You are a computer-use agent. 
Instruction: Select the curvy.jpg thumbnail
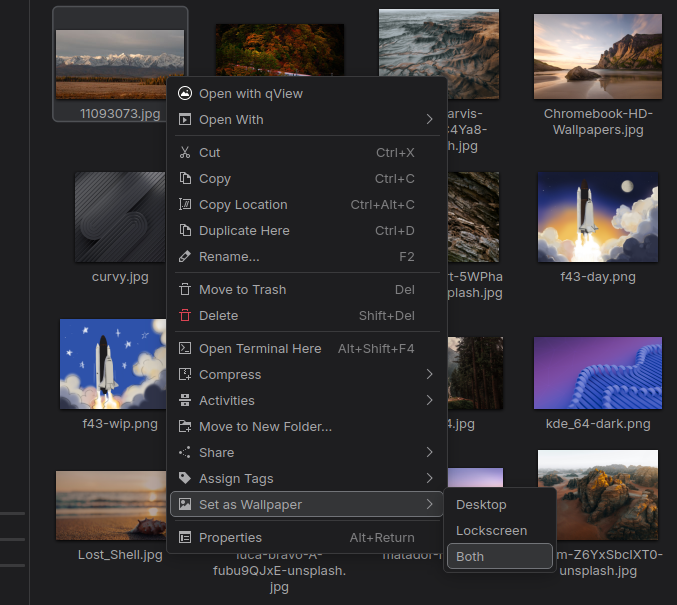pyautogui.click(x=120, y=217)
